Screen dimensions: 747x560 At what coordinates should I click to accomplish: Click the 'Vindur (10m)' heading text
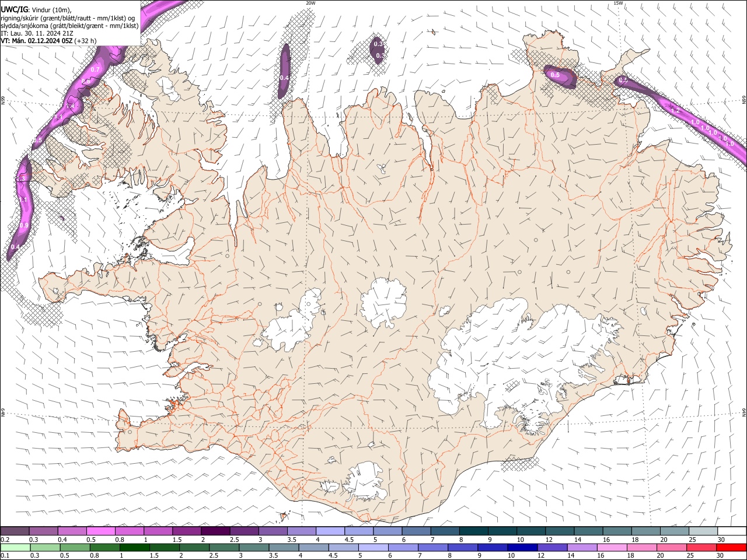pyautogui.click(x=51, y=9)
